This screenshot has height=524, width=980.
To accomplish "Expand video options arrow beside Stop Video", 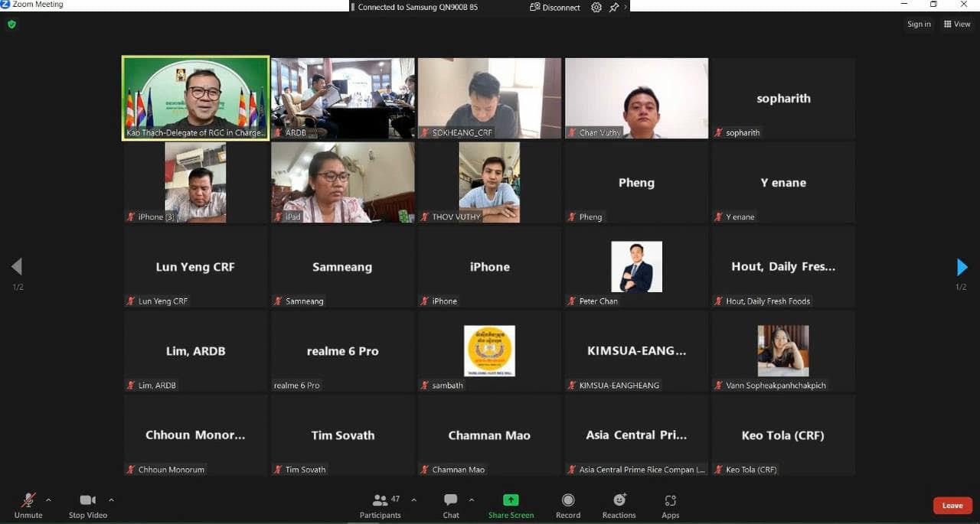I will (x=111, y=500).
